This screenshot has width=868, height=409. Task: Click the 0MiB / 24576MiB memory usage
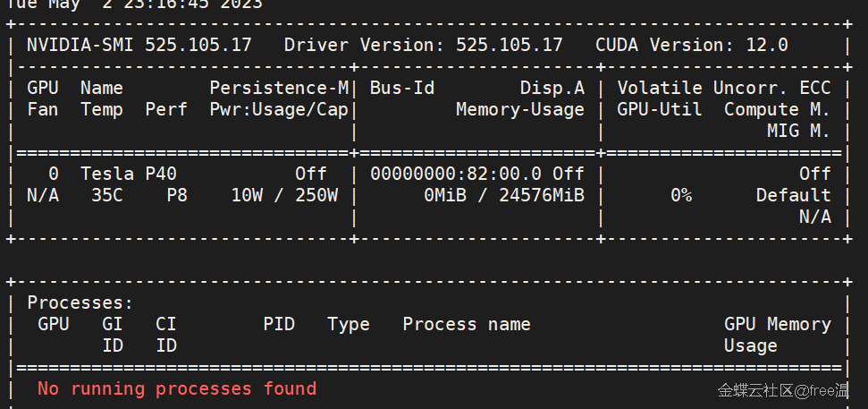point(504,195)
